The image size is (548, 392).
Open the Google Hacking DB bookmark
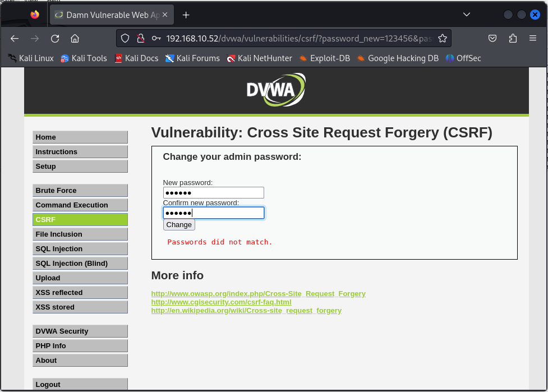398,58
